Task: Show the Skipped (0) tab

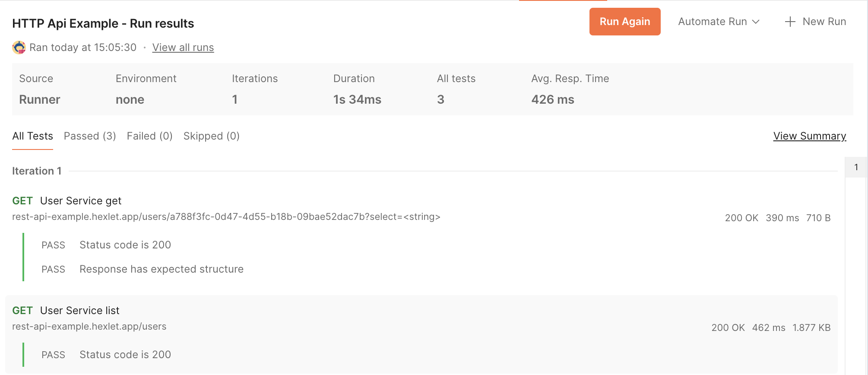Action: click(211, 136)
